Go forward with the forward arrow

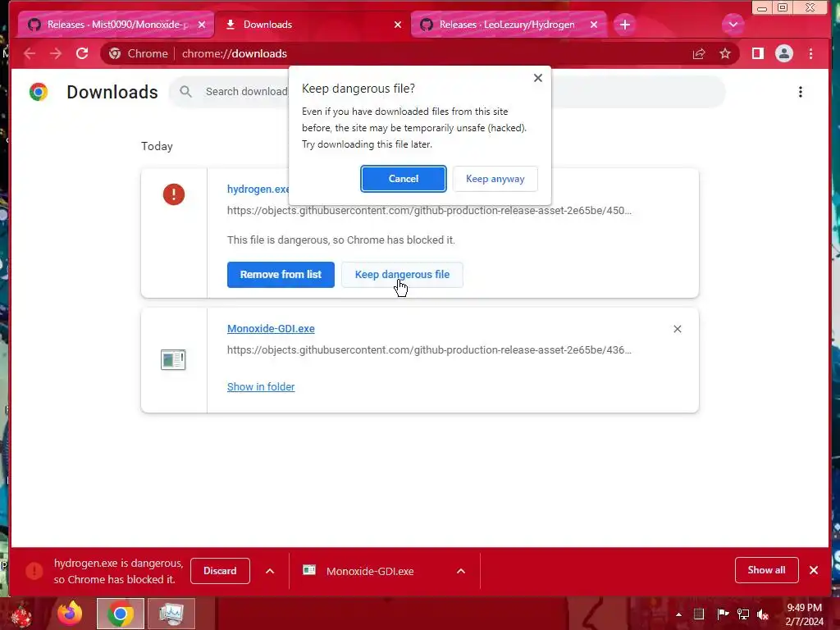click(x=56, y=53)
